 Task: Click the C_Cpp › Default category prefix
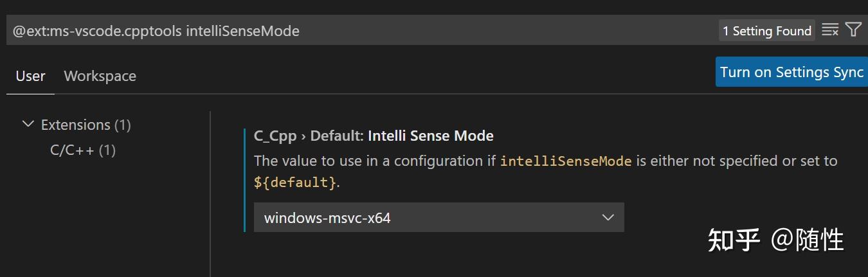click(309, 136)
